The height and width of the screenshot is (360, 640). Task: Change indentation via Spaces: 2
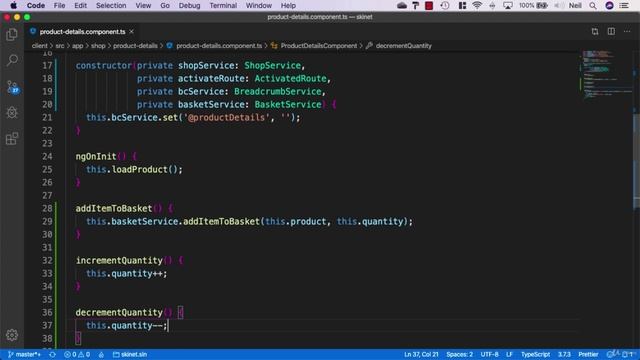click(x=459, y=354)
